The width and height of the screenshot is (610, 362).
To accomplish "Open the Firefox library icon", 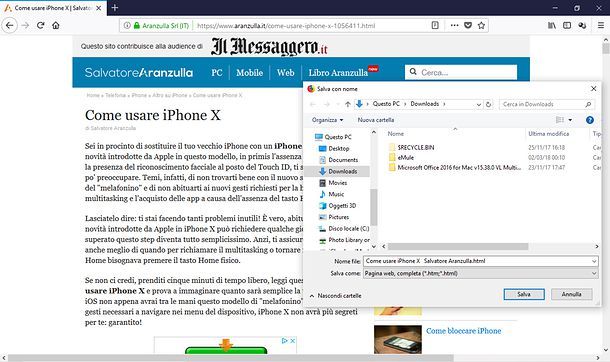I will point(552,25).
